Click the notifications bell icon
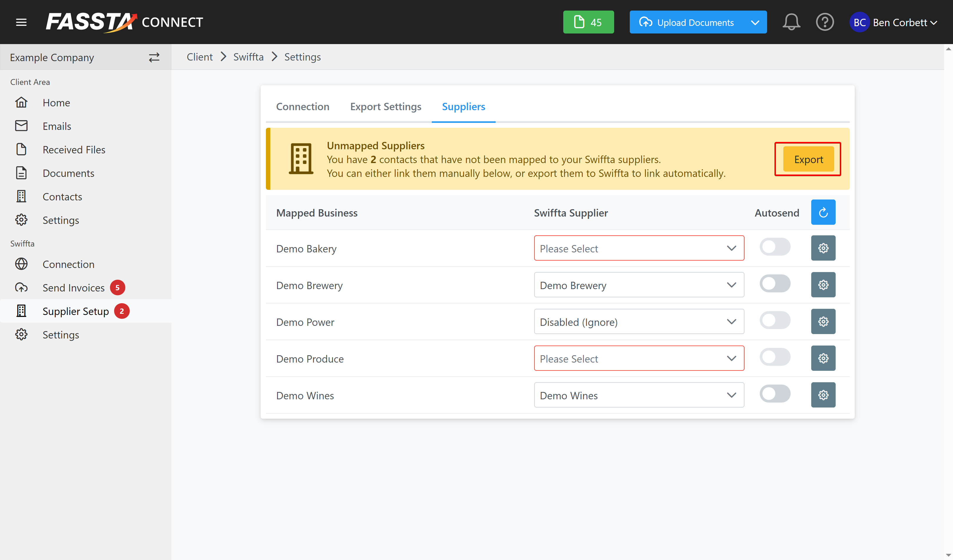This screenshot has width=953, height=560. [791, 22]
